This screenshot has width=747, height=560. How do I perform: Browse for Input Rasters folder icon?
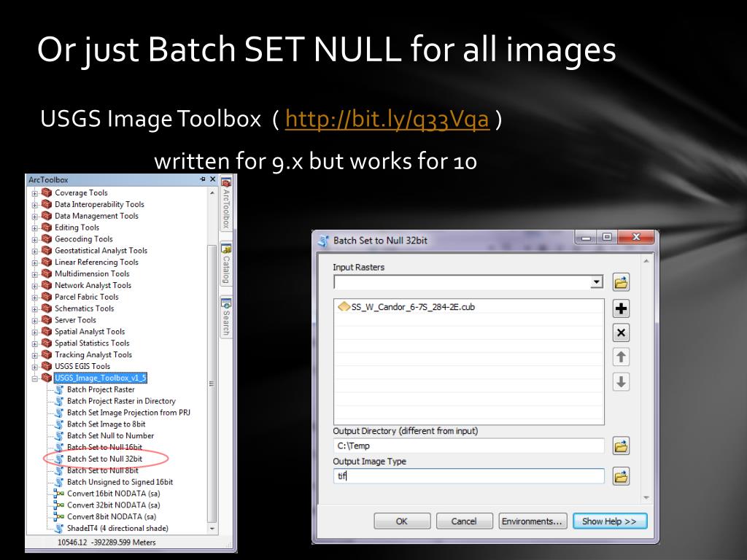pos(621,282)
